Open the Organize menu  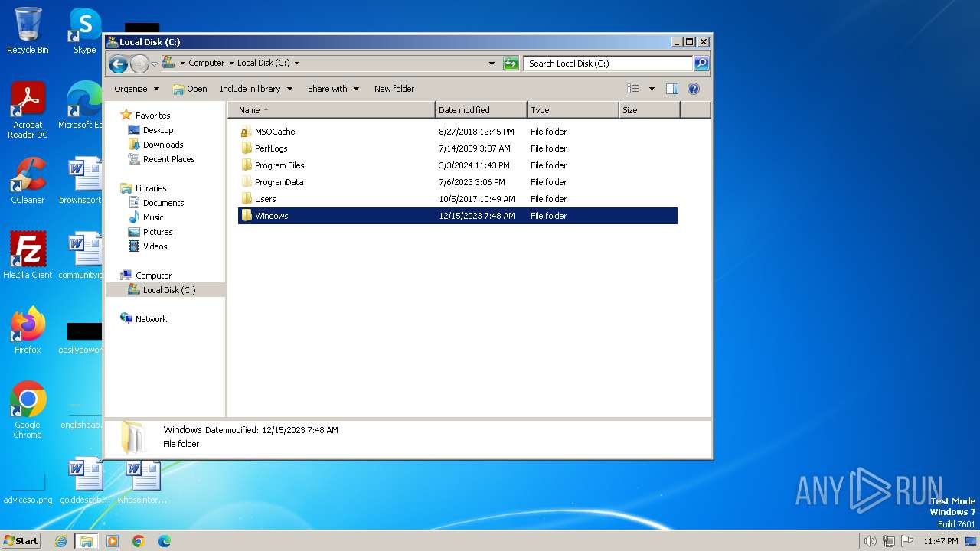click(136, 89)
